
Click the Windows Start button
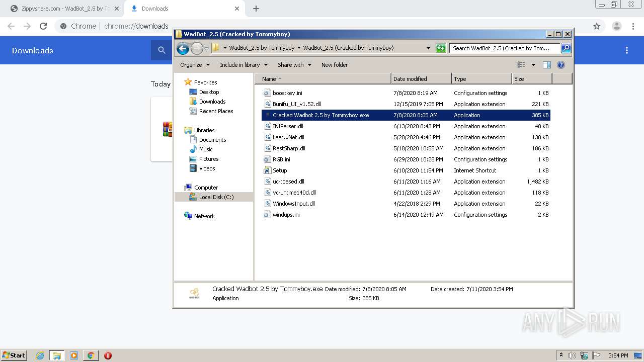(x=14, y=355)
